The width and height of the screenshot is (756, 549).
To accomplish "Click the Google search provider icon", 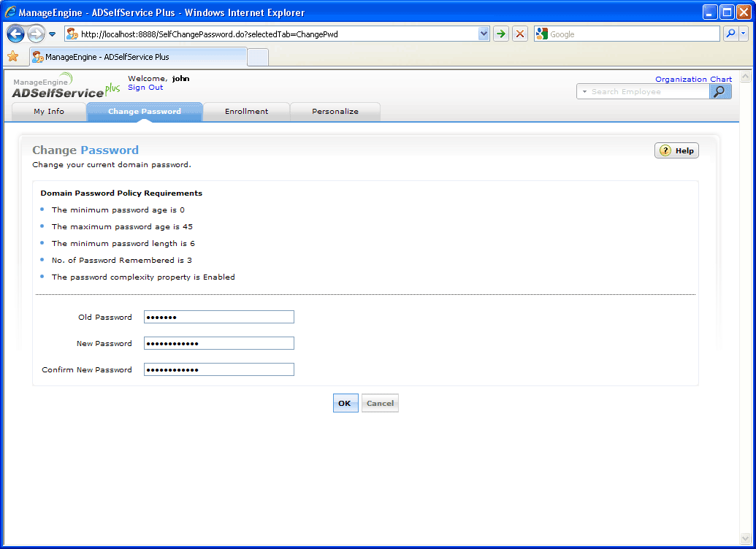I will tap(542, 34).
